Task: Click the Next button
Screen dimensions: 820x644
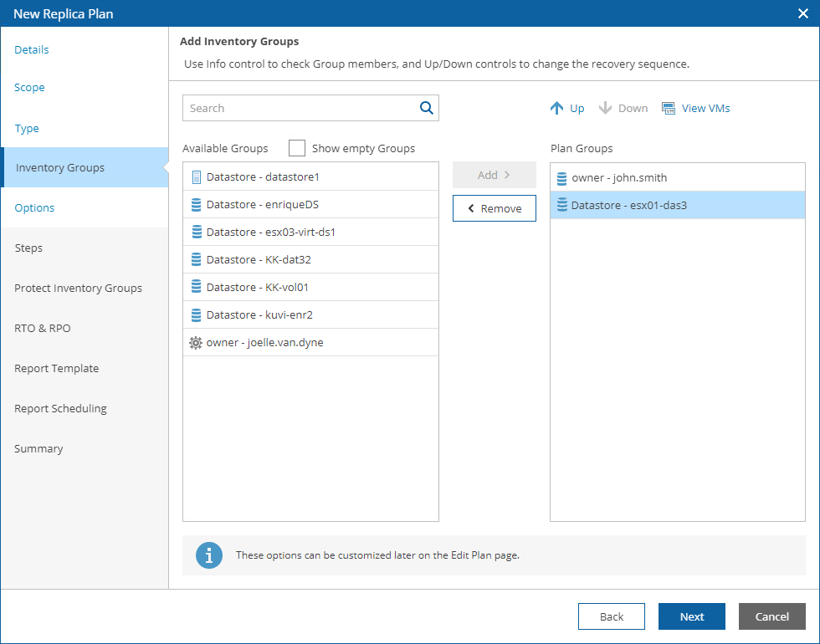Action: [691, 616]
